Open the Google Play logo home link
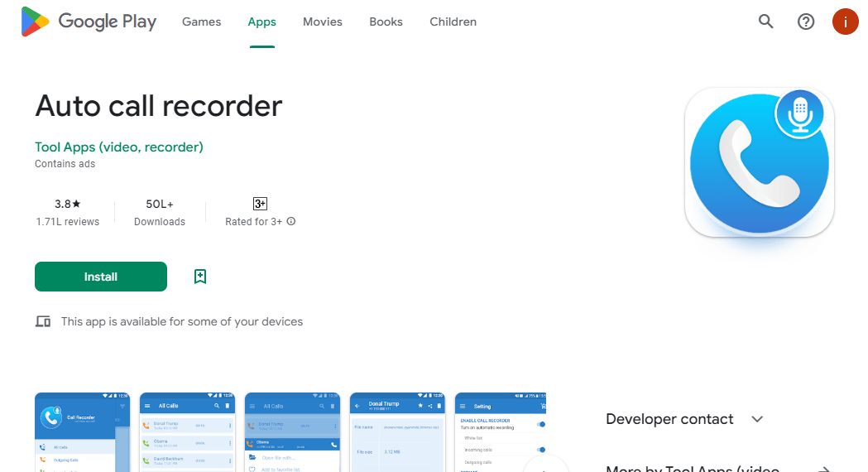This screenshot has width=868, height=472. pos(89,22)
